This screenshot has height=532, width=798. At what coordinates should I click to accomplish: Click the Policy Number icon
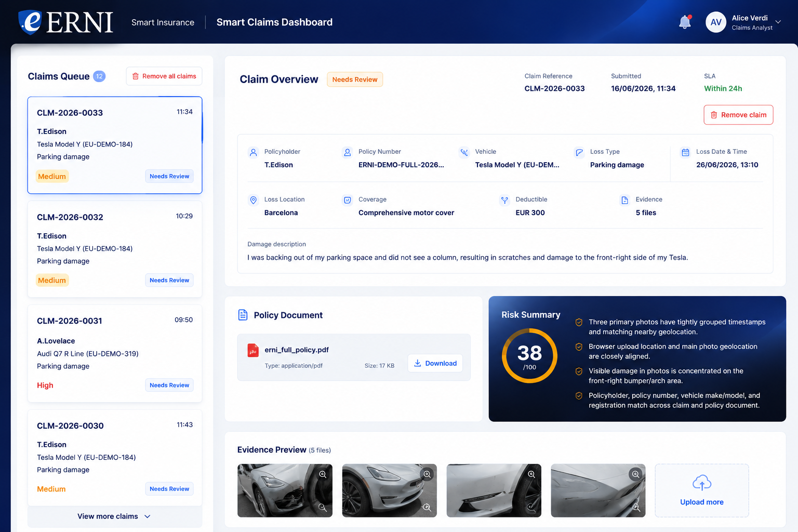click(x=348, y=152)
